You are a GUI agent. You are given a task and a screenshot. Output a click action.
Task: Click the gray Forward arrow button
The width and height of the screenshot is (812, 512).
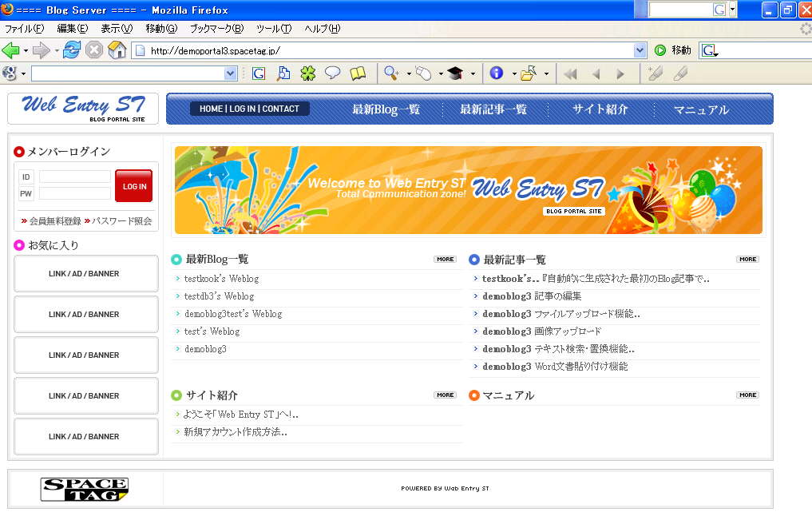[x=41, y=50]
